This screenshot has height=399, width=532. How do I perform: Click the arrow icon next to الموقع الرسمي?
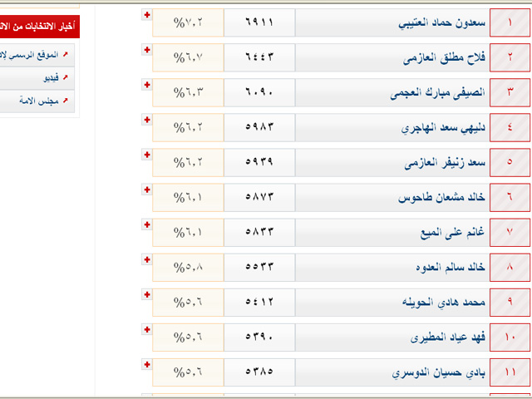point(65,55)
